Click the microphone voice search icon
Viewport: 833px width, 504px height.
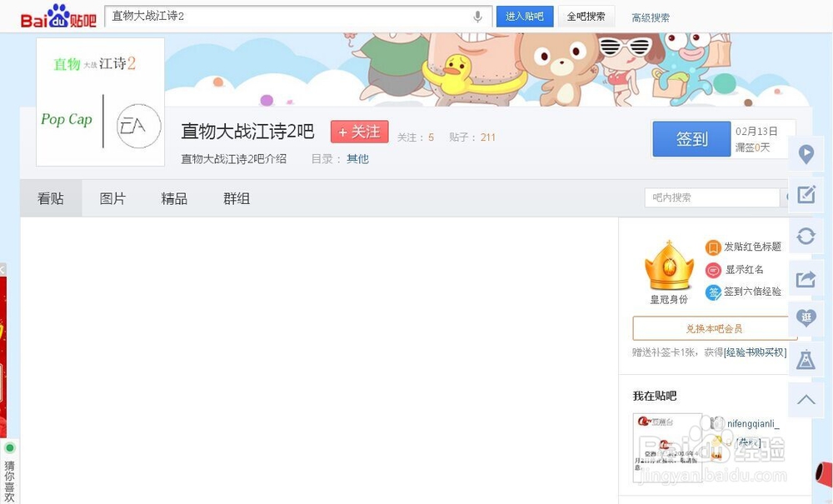tap(477, 17)
